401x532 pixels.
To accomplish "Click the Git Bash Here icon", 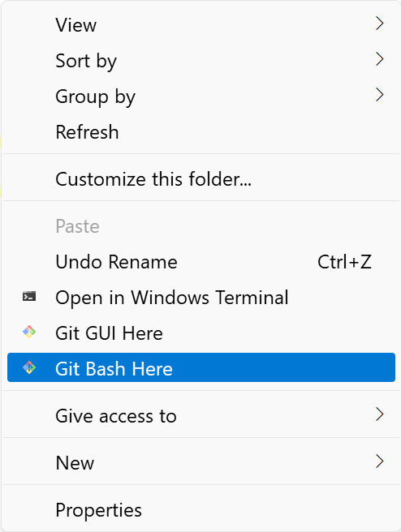I will click(x=29, y=367).
